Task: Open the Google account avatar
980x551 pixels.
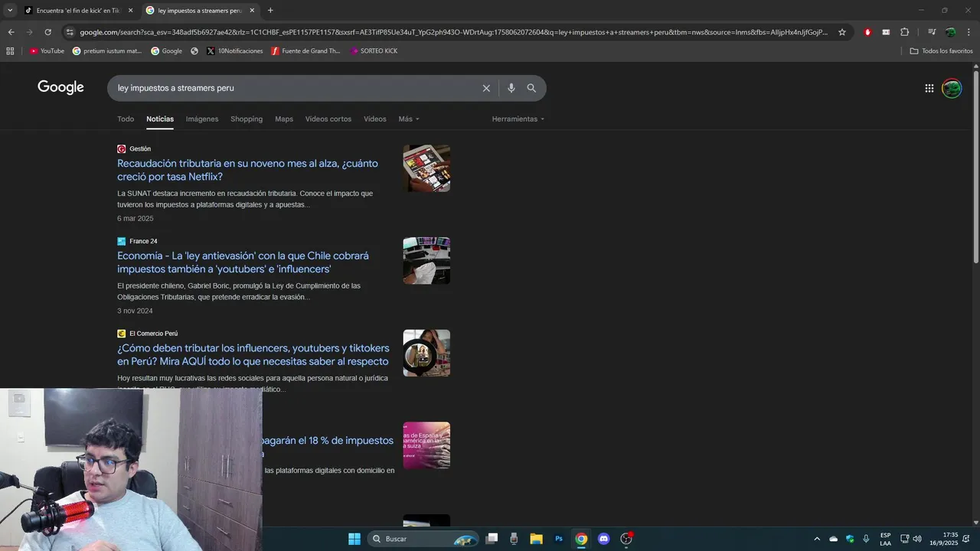Action: click(952, 88)
